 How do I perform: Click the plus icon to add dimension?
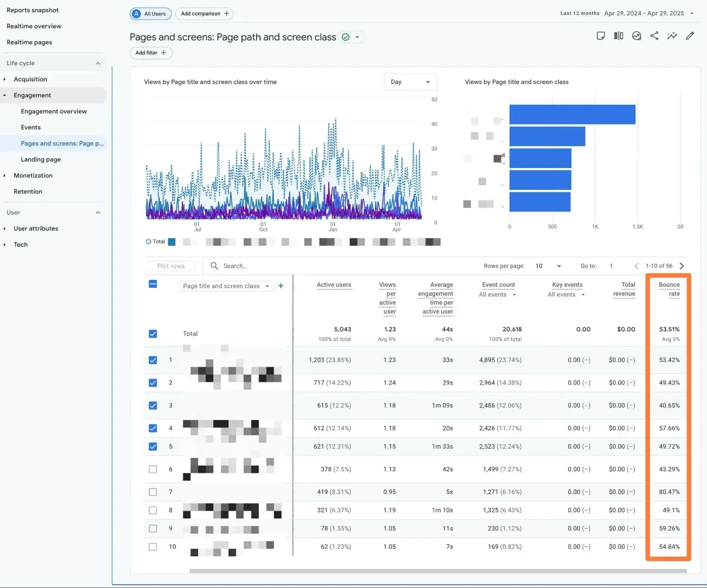tap(281, 286)
